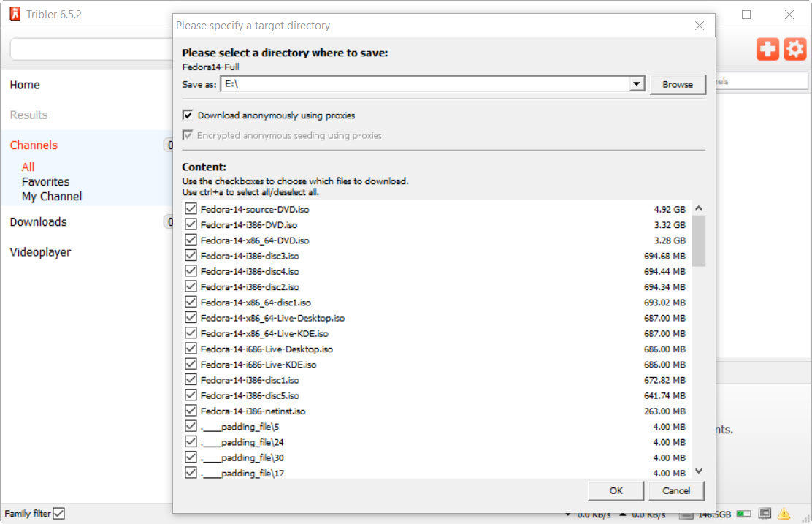
Task: Select All under Channels
Action: (28, 167)
